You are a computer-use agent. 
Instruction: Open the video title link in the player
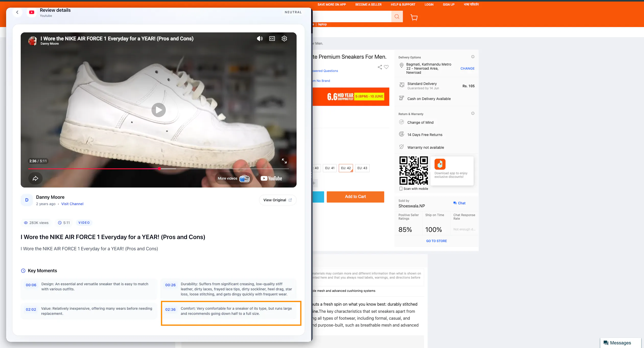(117, 39)
